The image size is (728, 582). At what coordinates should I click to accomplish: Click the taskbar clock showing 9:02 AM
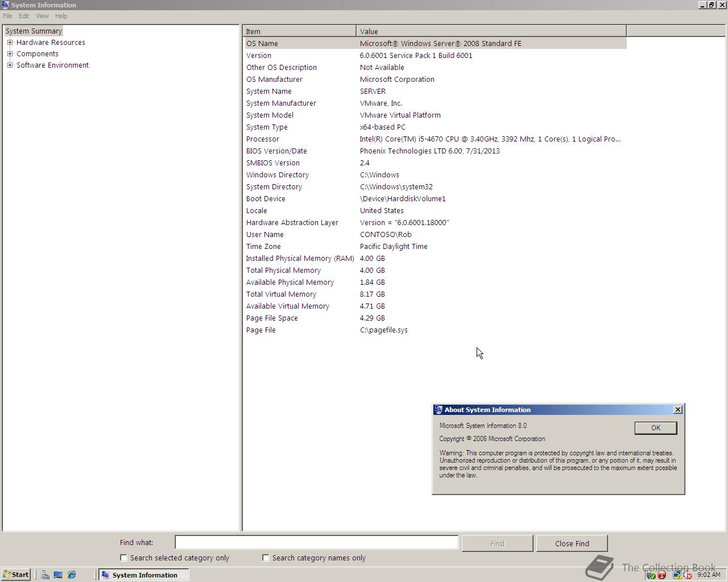click(x=709, y=575)
